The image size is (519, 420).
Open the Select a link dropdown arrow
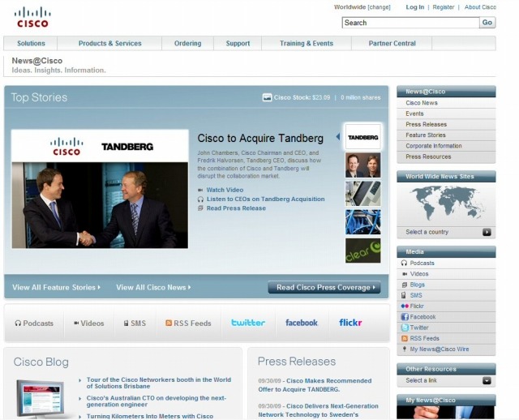coord(487,380)
